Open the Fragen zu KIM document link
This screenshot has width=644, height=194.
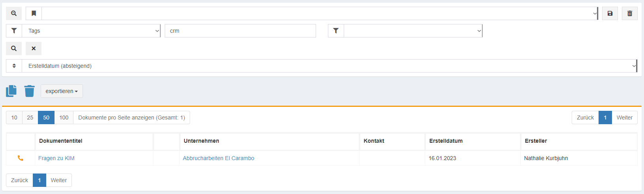pyautogui.click(x=56, y=158)
